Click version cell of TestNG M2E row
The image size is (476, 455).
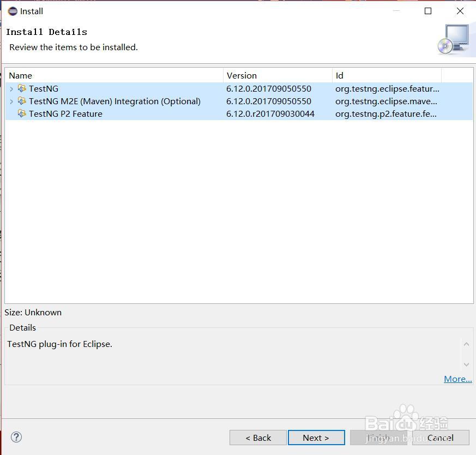coord(269,101)
